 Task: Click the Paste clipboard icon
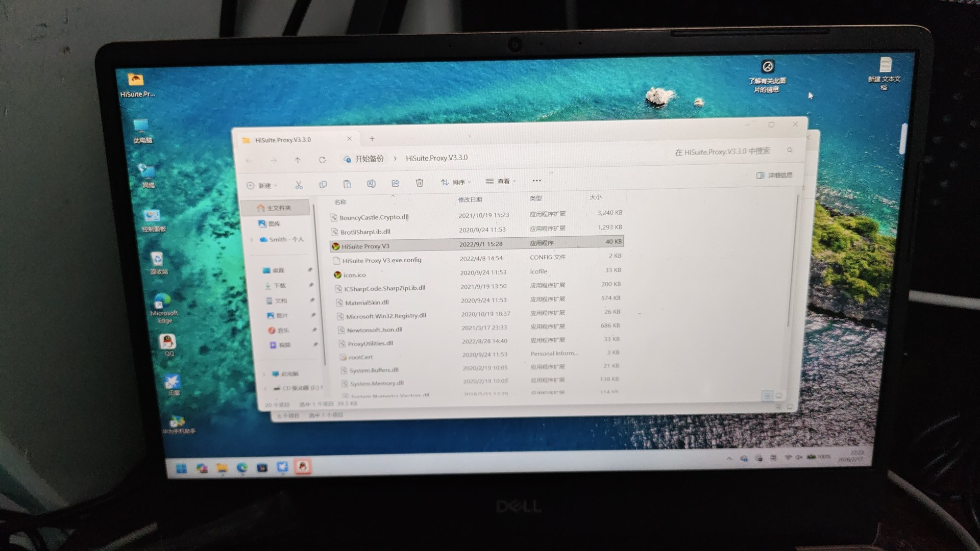(347, 184)
